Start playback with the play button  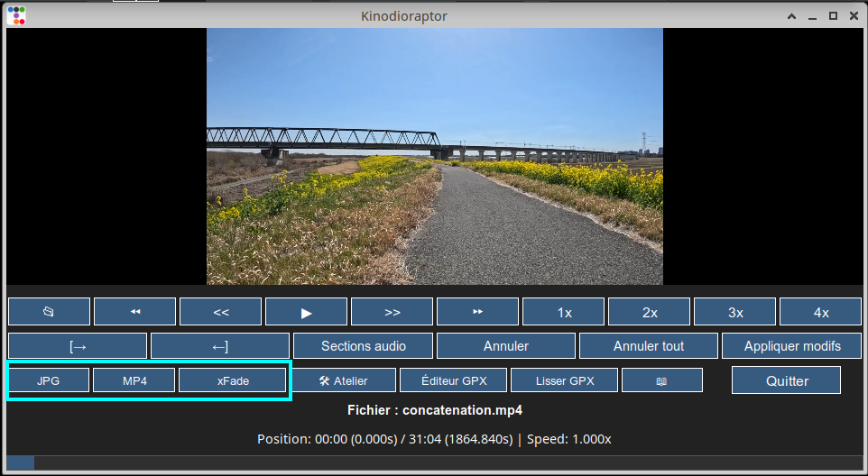[x=306, y=312]
